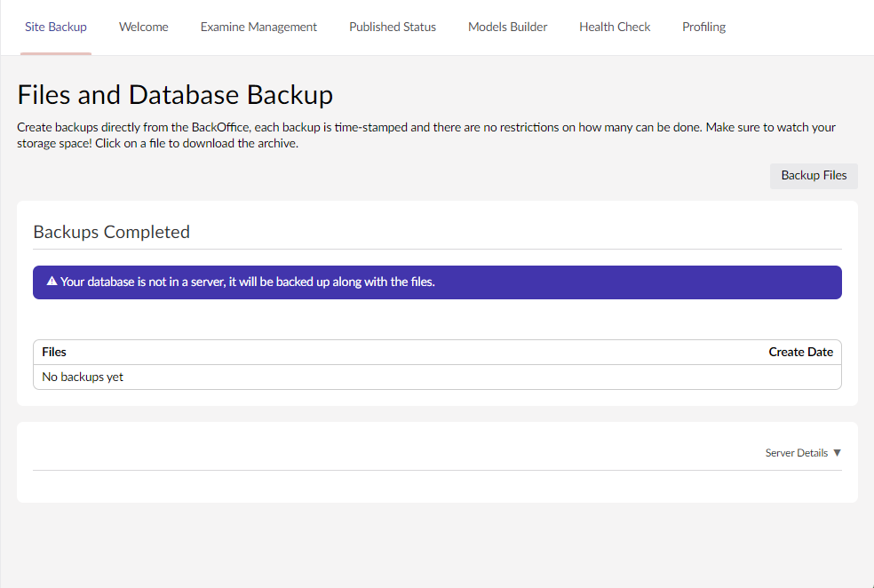Screen dimensions: 874x588
Task: Click the warning triangle icon in the alert
Action: pos(52,282)
